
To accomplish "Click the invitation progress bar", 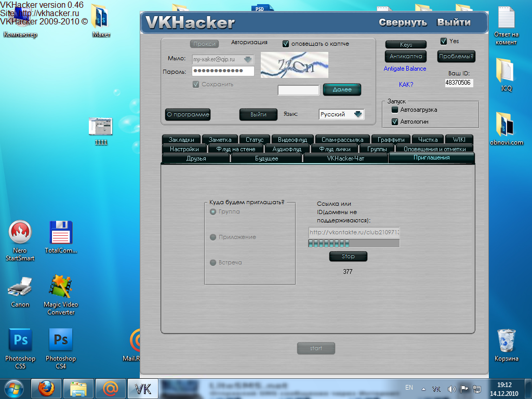I will (354, 243).
